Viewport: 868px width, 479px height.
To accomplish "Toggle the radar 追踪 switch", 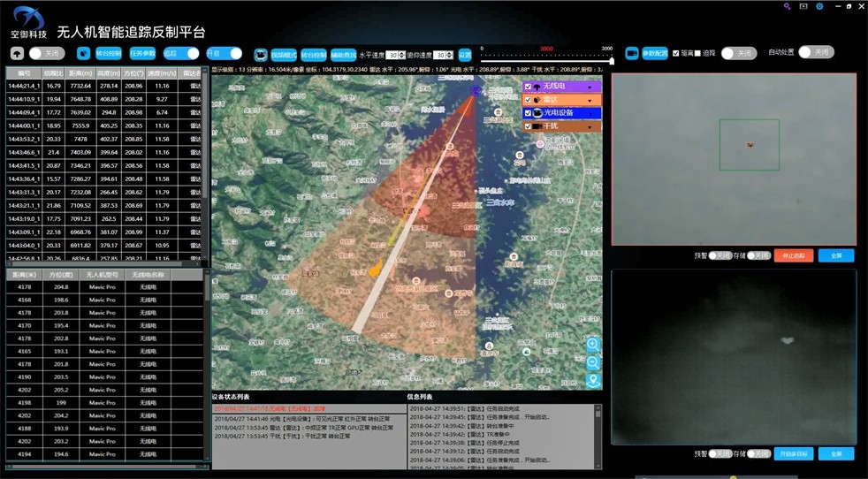I will click(x=181, y=54).
